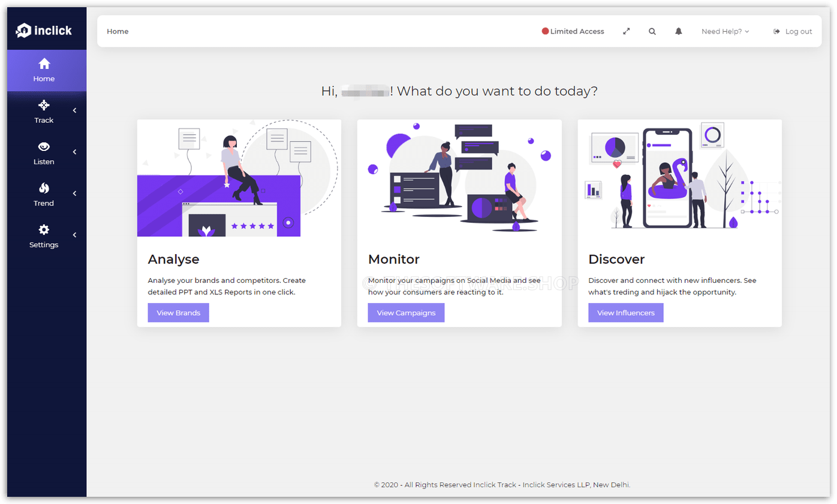837x504 pixels.
Task: Click the Track crosshair icon
Action: (x=44, y=105)
